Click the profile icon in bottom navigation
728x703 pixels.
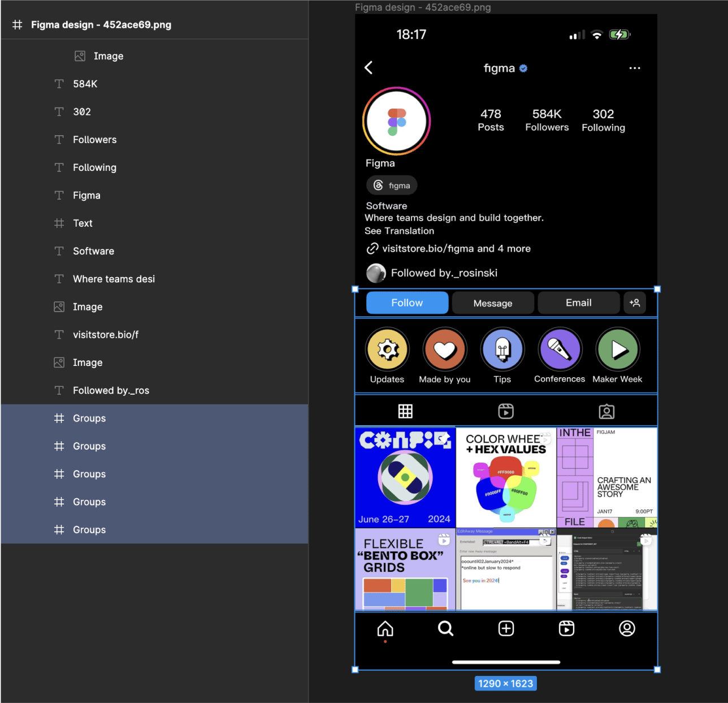click(627, 628)
